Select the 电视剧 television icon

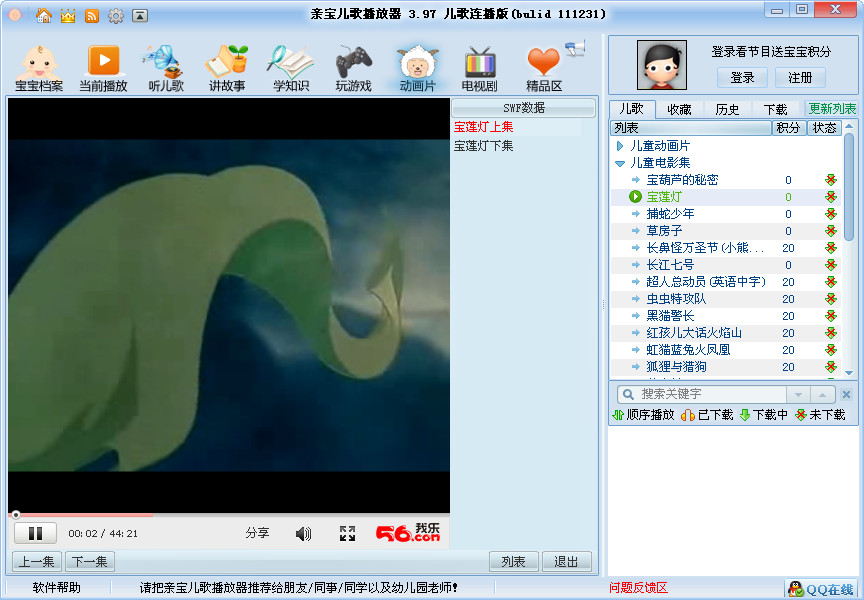480,67
